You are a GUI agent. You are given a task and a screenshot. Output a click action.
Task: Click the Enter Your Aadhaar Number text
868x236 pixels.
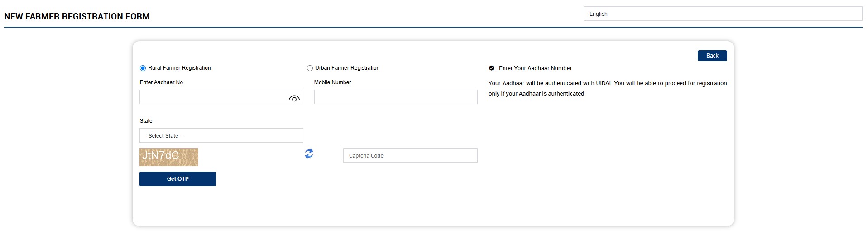coord(536,68)
